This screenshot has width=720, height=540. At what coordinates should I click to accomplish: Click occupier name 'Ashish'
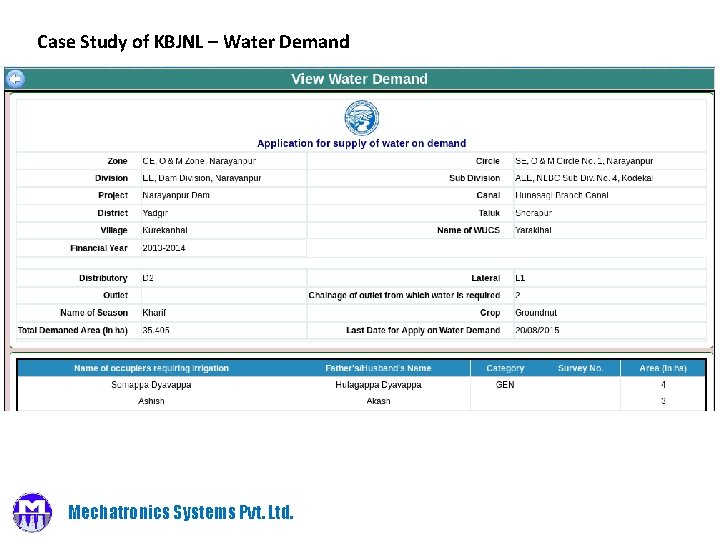(151, 401)
